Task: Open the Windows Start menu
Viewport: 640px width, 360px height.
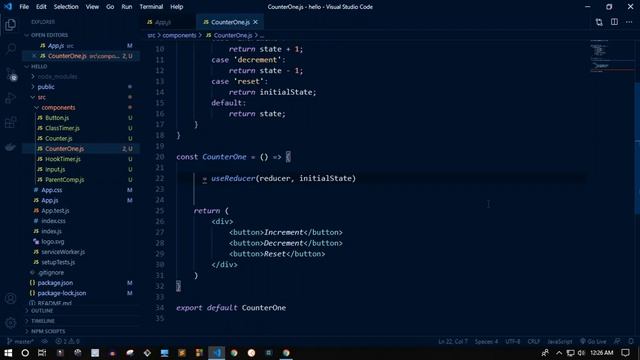Action: click(x=8, y=353)
